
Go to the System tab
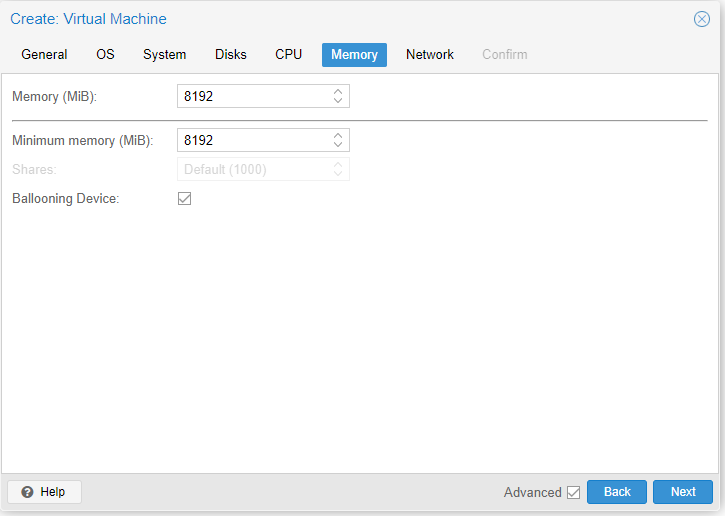click(164, 55)
